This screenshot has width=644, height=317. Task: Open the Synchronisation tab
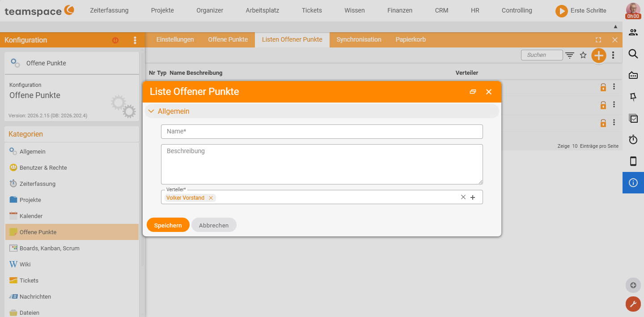pos(359,39)
